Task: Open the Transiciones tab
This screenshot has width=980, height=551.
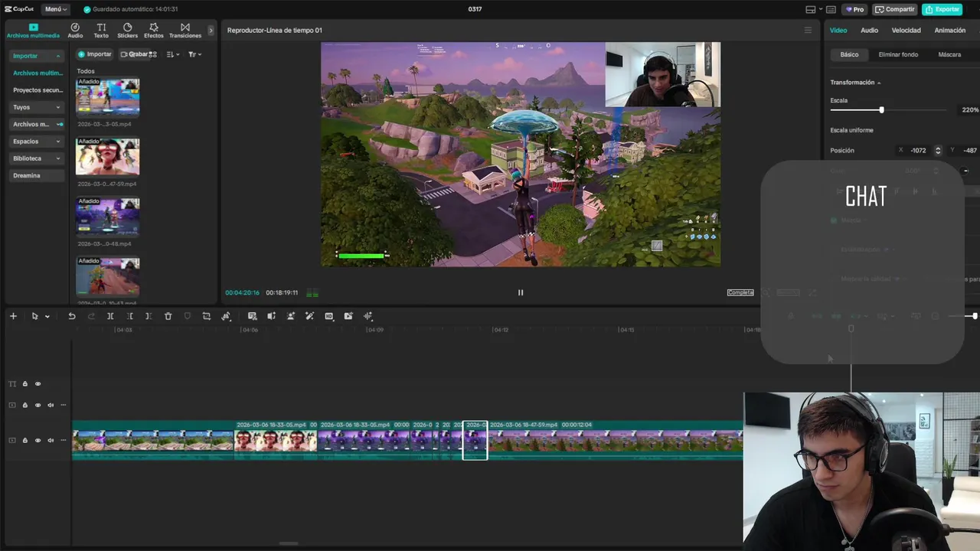Action: point(185,31)
